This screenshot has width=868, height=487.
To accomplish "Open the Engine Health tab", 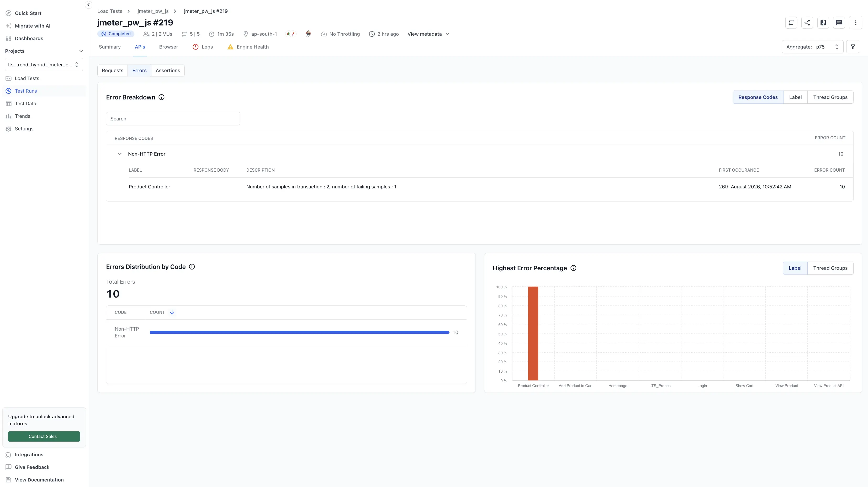I will [248, 47].
